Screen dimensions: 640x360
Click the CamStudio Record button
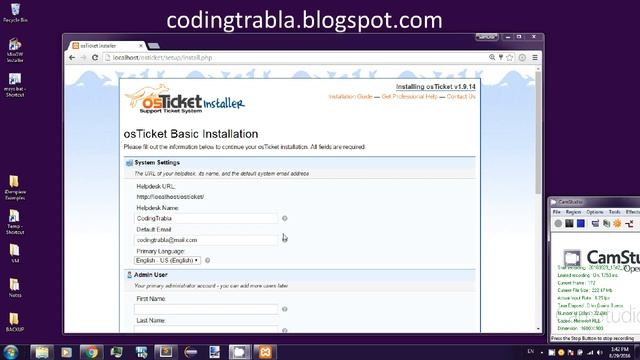558,223
